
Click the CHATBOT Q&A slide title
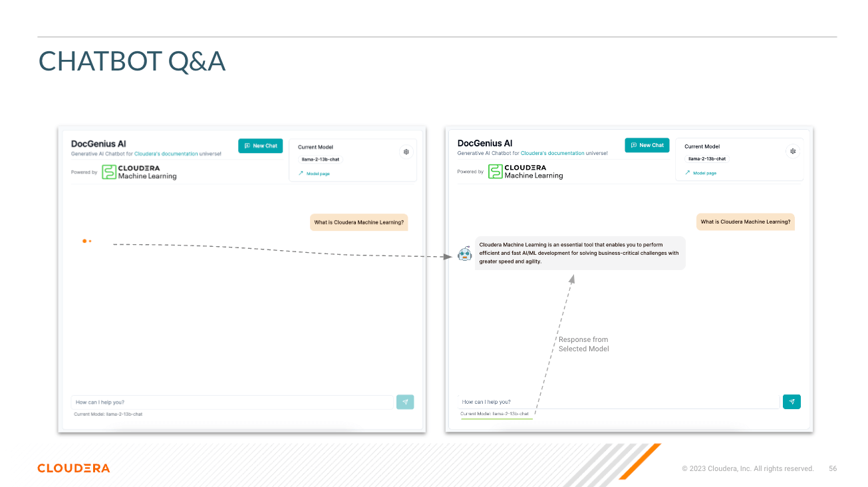pos(132,61)
